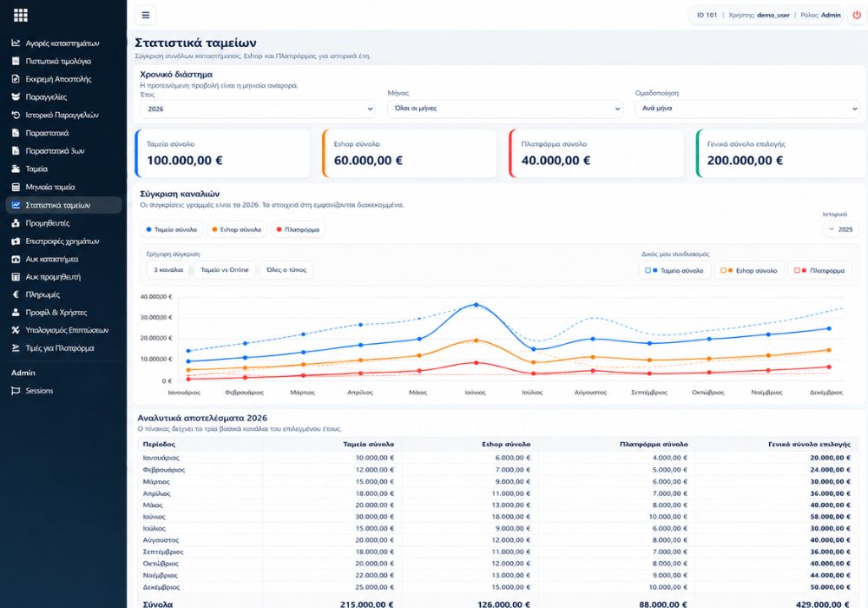The height and width of the screenshot is (608, 868).
Task: Click the blue June peak data point
Action: (x=476, y=305)
